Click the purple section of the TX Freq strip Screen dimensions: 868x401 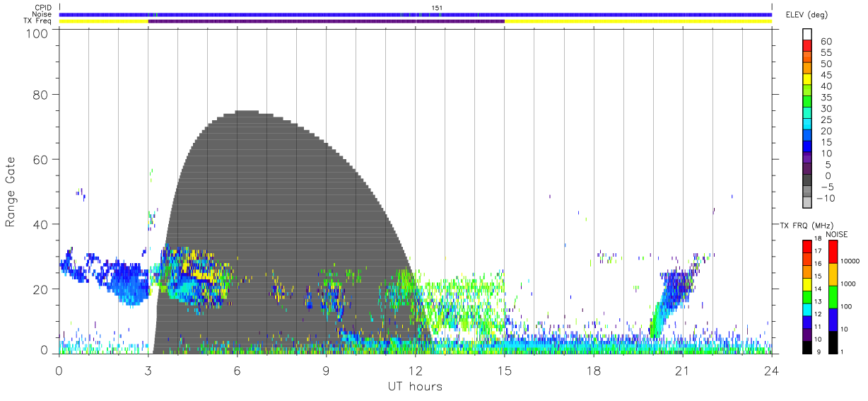point(326,21)
